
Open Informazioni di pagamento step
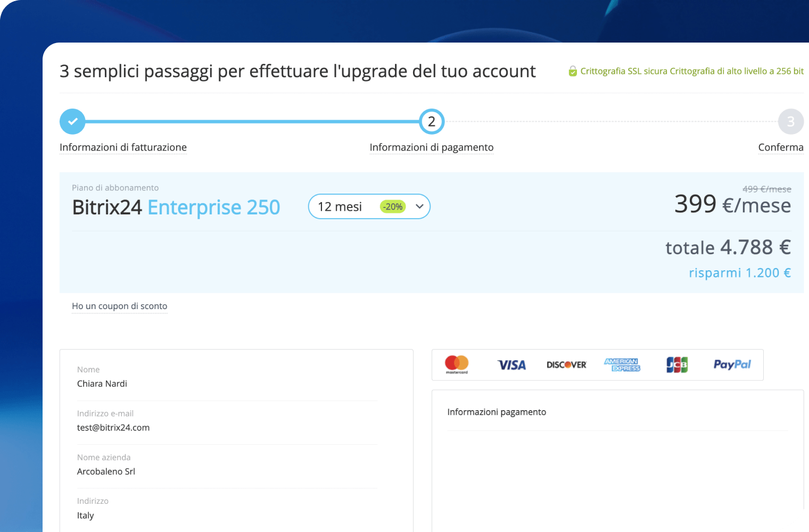tap(432, 147)
